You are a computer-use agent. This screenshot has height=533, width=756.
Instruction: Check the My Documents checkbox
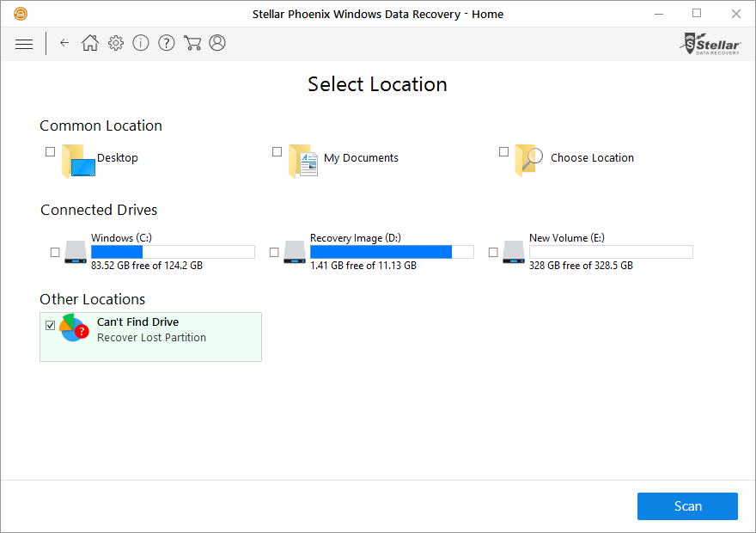point(277,152)
